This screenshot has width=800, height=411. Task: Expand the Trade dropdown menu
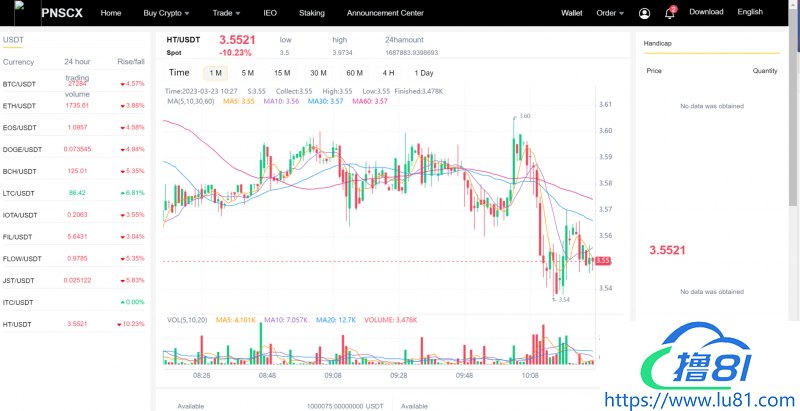(x=234, y=13)
